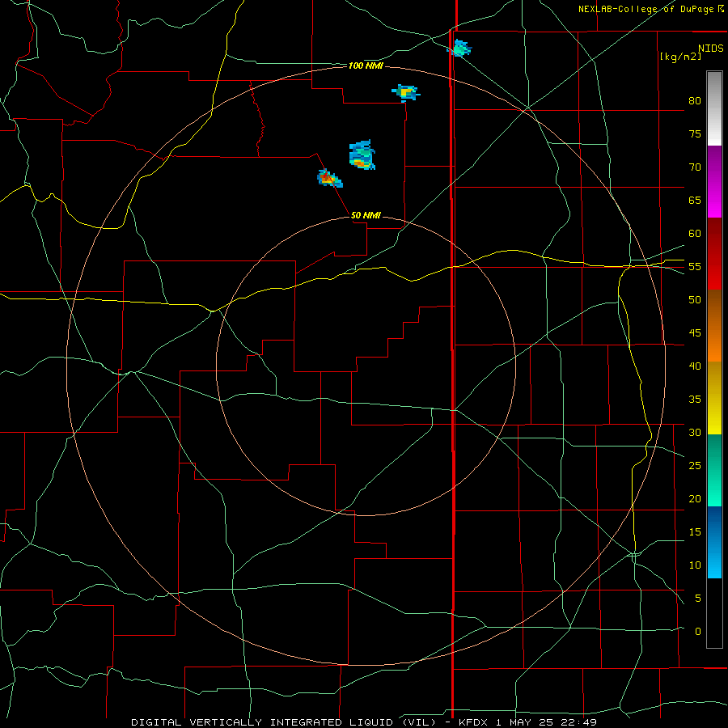Click the [kg/m2] units label
The height and width of the screenshot is (728, 728).
point(680,57)
